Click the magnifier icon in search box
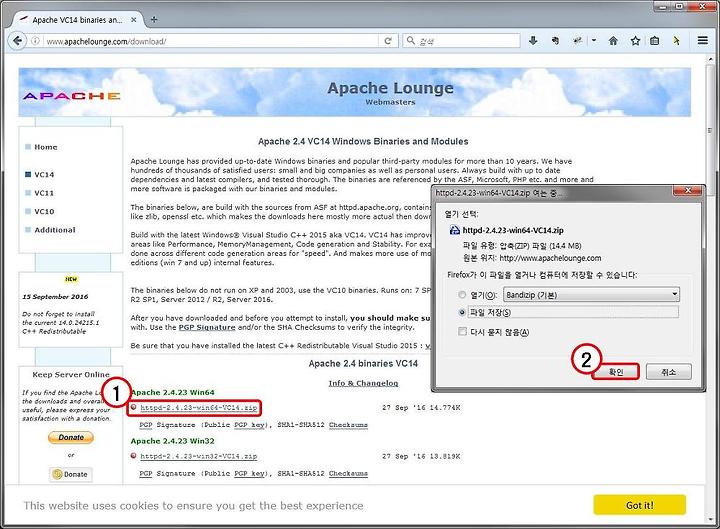This screenshot has width=720, height=529. point(411,41)
